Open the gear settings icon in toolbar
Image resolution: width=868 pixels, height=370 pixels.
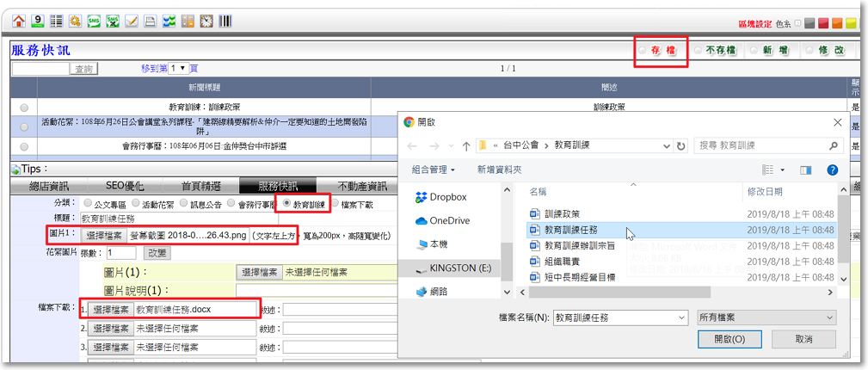coord(75,21)
